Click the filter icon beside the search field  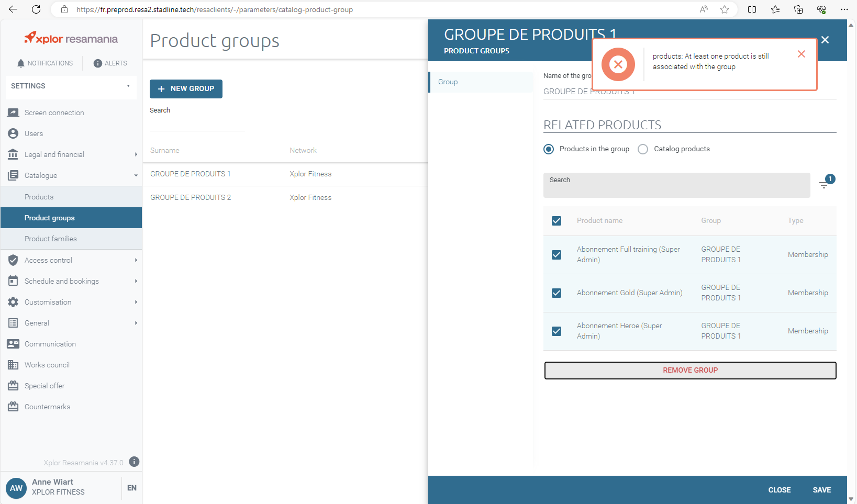tap(824, 185)
